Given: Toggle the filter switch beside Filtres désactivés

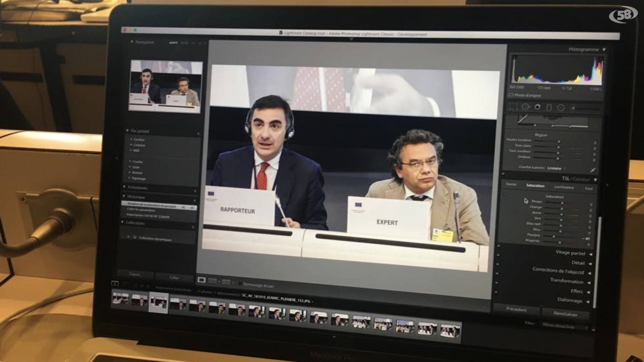Looking at the screenshot, I should (593, 329).
